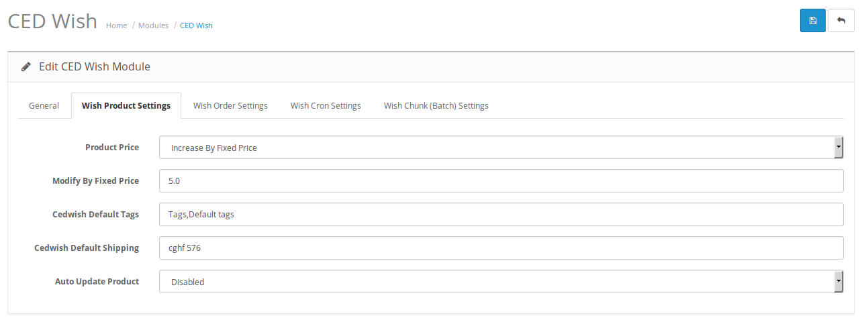Click the back arrow reply icon
The image size is (868, 320).
[x=840, y=21]
